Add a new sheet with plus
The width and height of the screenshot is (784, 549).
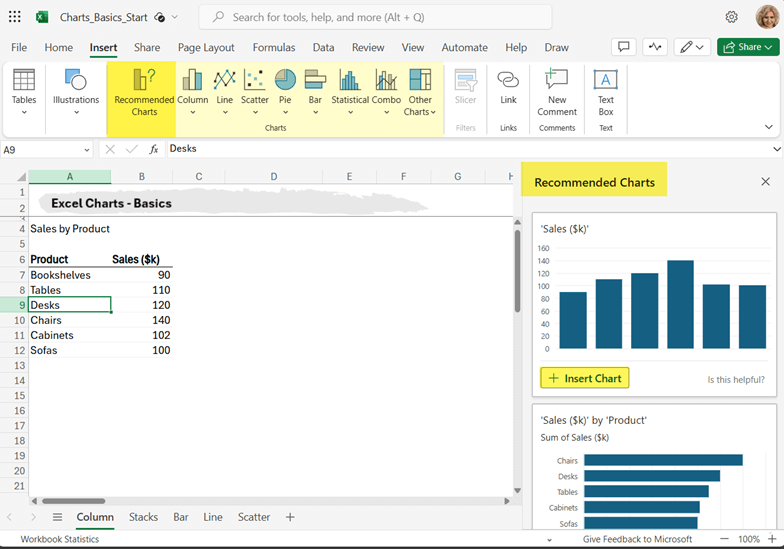tap(290, 517)
